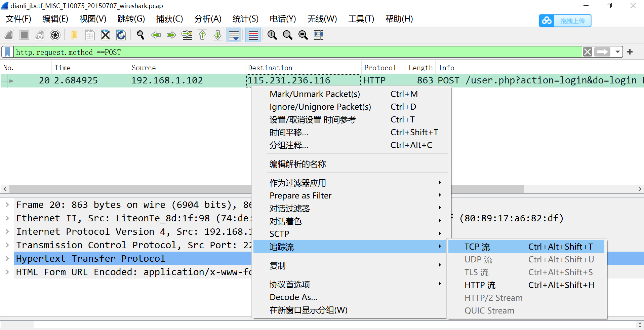Toggle packet list colorization
This screenshot has height=330, width=644.
253,35
